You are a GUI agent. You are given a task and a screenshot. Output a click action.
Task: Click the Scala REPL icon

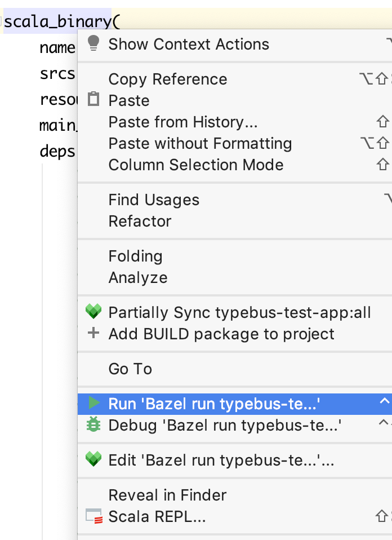pos(93,516)
